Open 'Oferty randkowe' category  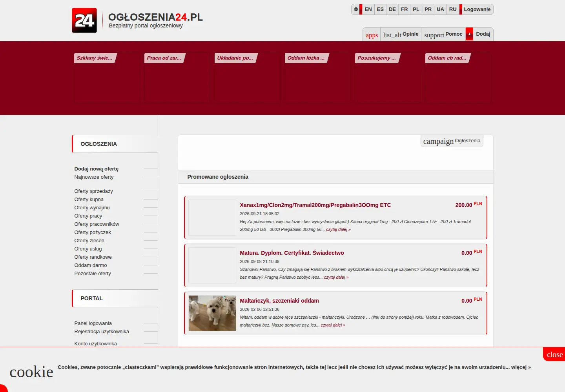(93, 257)
